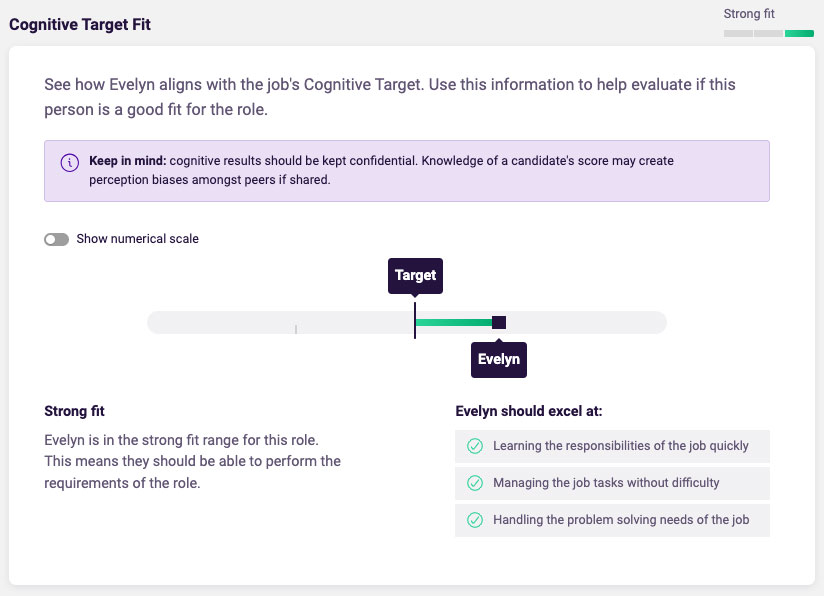Click the Evelyn should excel at heading
Screen dimensions: 824x596
pyautogui.click(x=529, y=411)
